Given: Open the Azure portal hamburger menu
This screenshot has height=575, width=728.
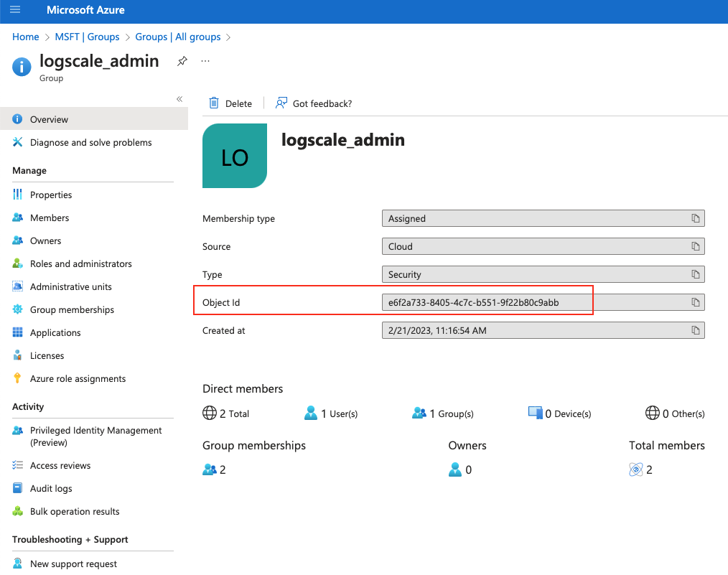Looking at the screenshot, I should 14,11.
